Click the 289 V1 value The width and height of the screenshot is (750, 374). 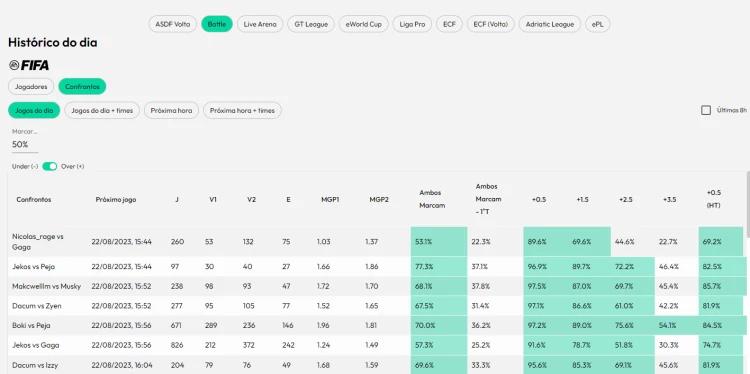[211, 325]
